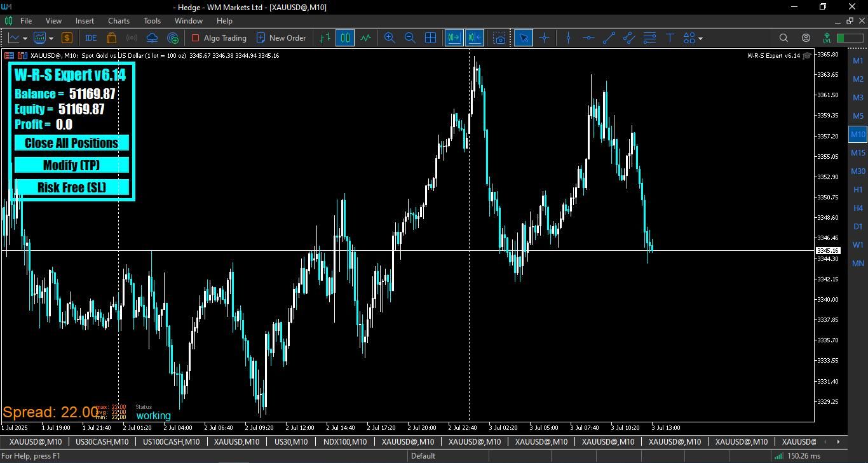
Task: Open the Tools menu
Action: pyautogui.click(x=152, y=21)
